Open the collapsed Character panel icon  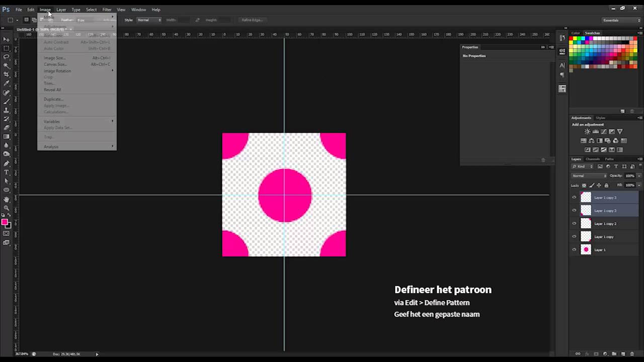click(x=562, y=65)
